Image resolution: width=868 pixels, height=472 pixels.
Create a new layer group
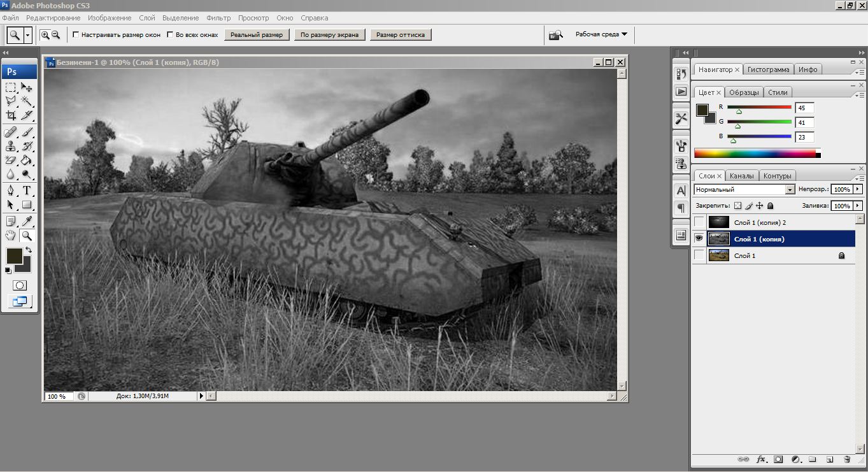[x=813, y=459]
